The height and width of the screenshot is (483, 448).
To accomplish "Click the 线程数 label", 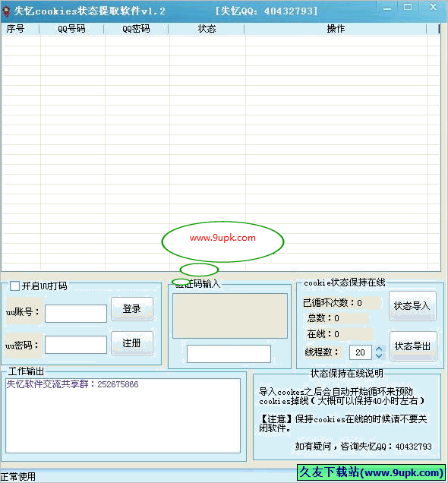I will 322,352.
